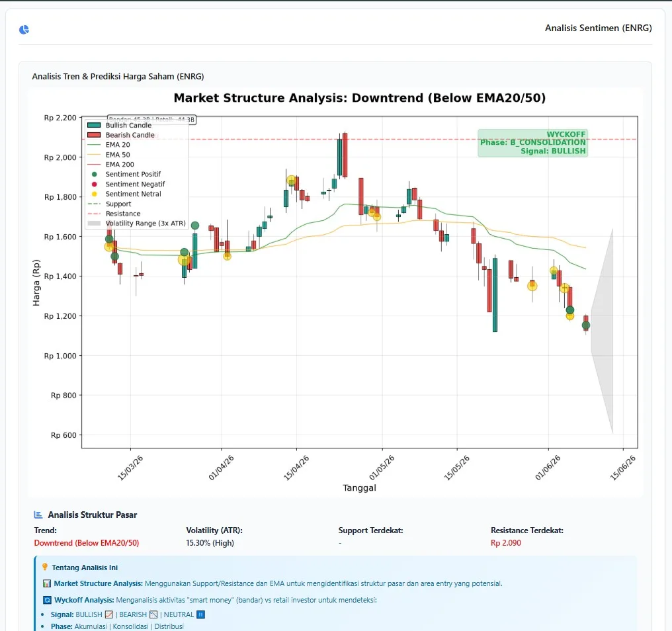This screenshot has height=631, width=672.
Task: Click the green WYCKOFF phase signal box
Action: (532, 143)
